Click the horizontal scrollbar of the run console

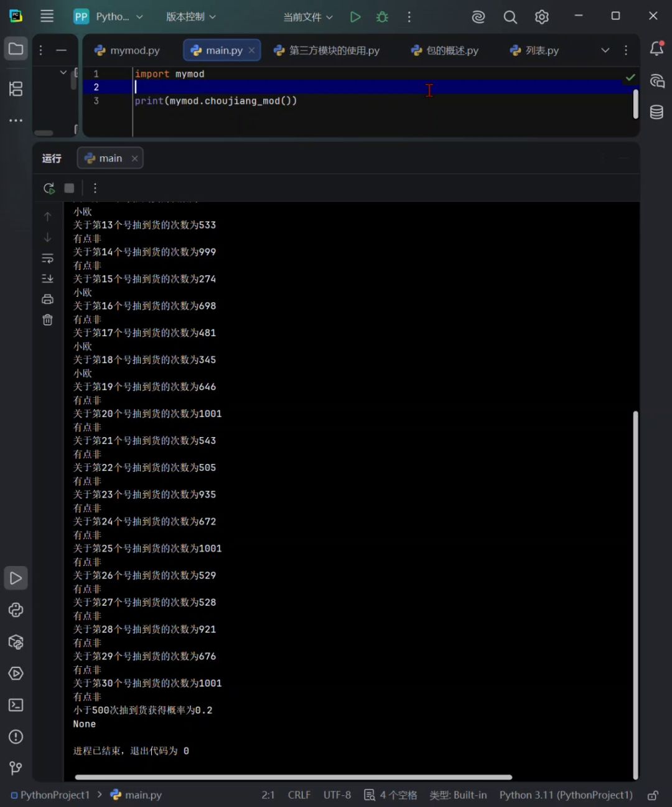293,777
